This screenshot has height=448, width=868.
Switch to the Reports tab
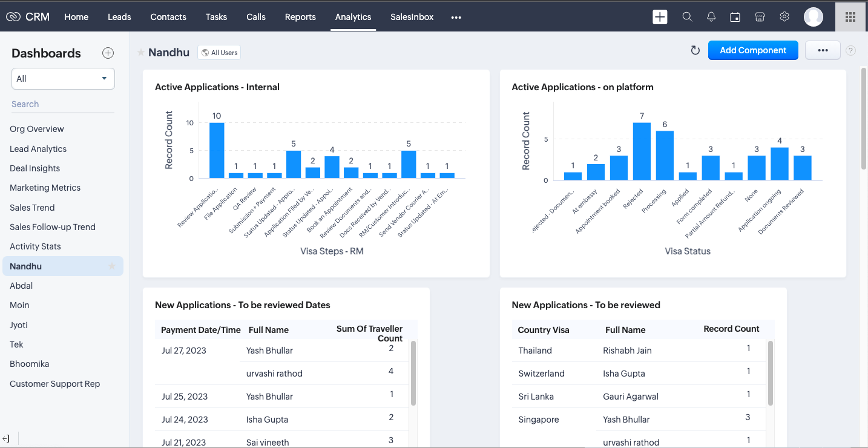pos(300,17)
